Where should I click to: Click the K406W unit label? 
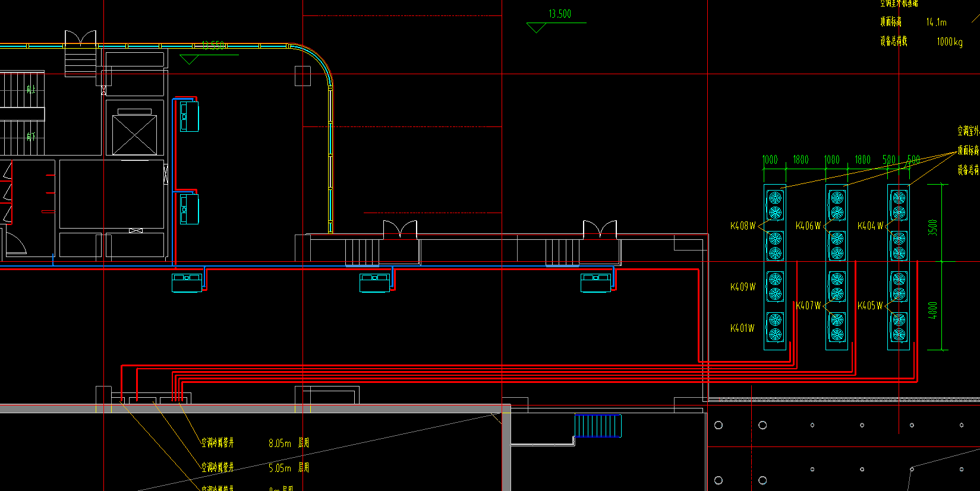click(x=808, y=226)
